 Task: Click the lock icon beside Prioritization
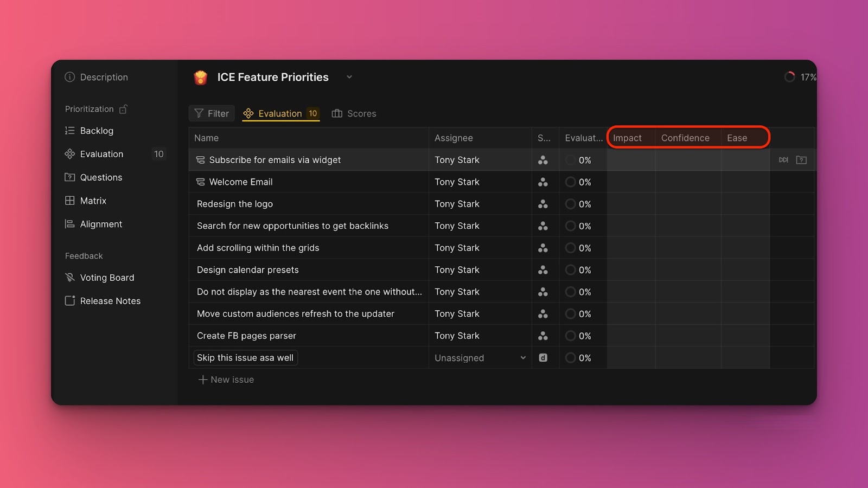click(x=123, y=110)
